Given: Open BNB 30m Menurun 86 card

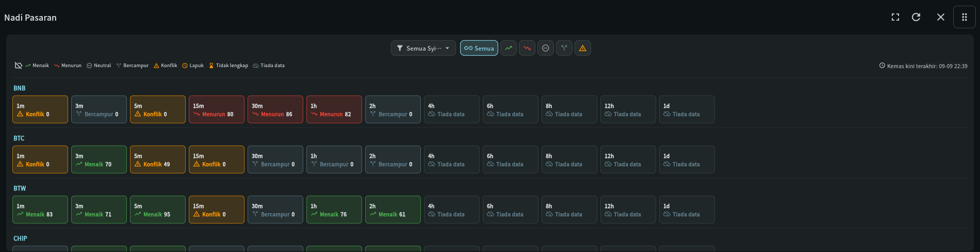Looking at the screenshot, I should 275,109.
